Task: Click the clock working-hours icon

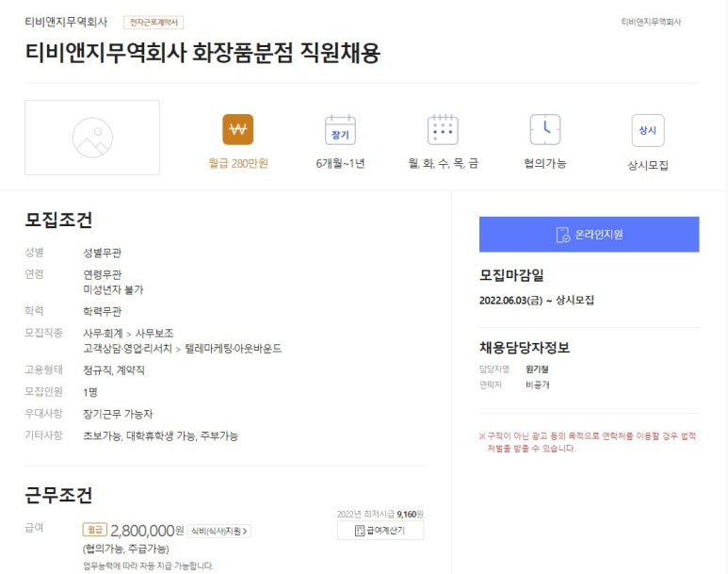Action: [545, 130]
